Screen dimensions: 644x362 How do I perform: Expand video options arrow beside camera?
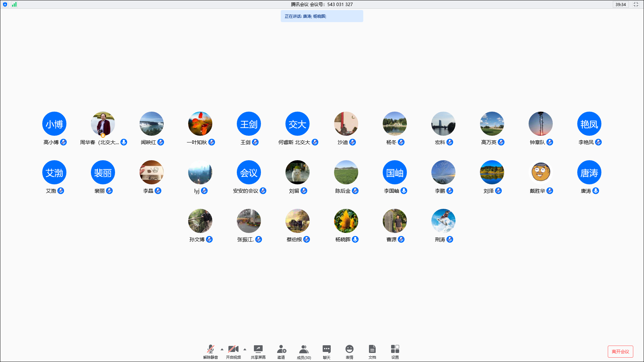245,349
